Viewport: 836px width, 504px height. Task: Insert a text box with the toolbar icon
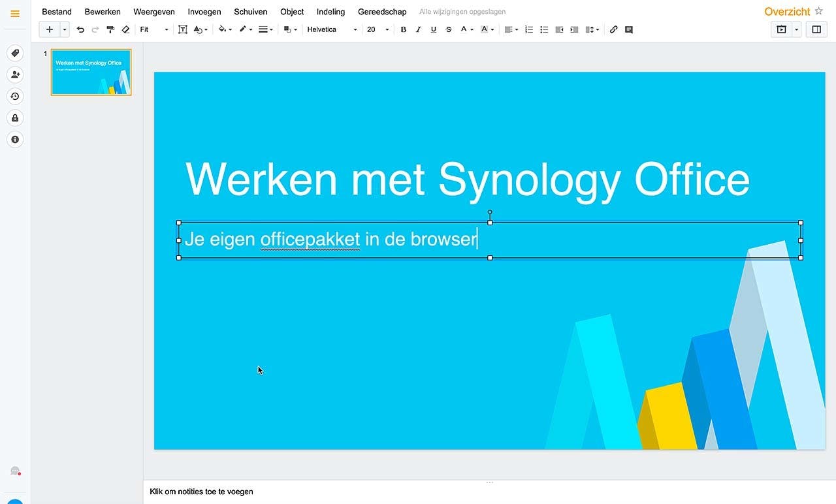coord(182,29)
